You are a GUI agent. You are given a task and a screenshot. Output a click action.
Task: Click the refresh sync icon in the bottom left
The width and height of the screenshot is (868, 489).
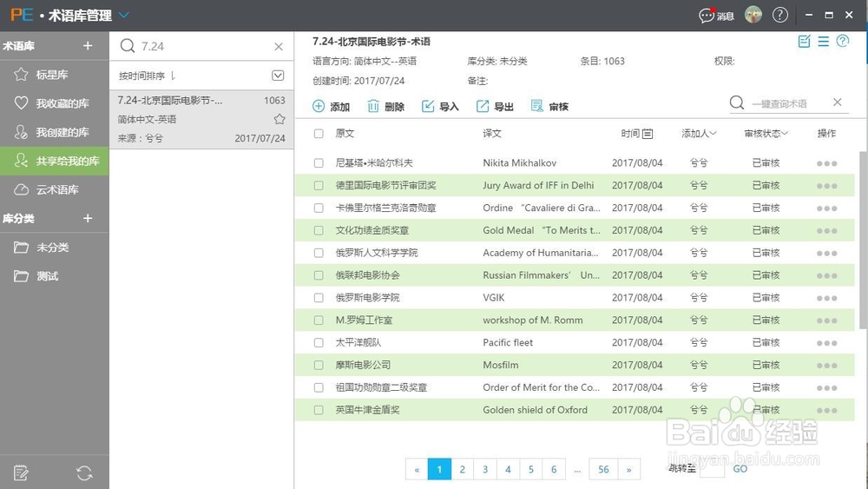(84, 472)
